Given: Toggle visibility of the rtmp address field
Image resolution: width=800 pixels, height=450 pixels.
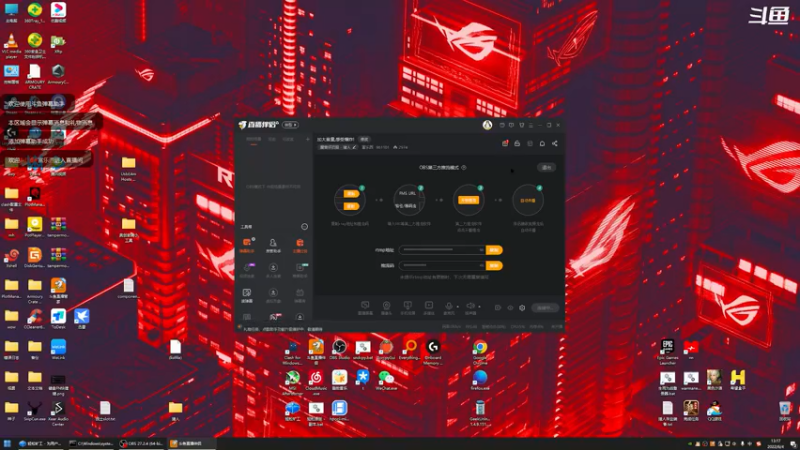Looking at the screenshot, I should click(x=481, y=250).
